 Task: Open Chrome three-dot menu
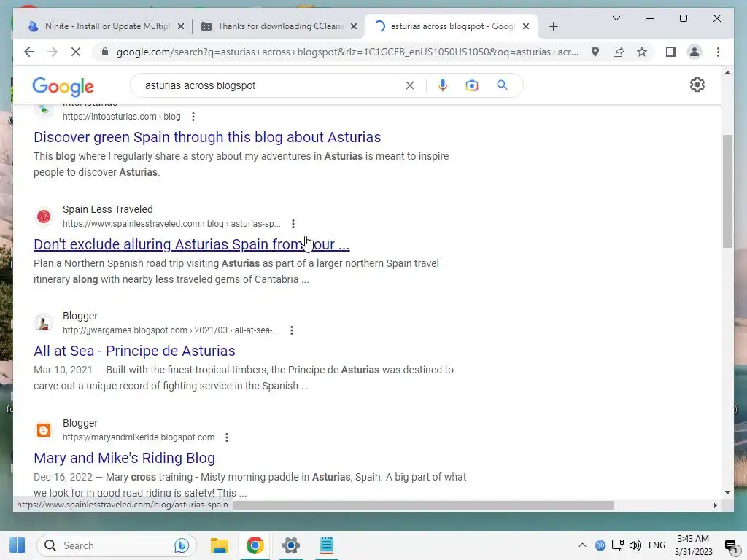coord(718,52)
